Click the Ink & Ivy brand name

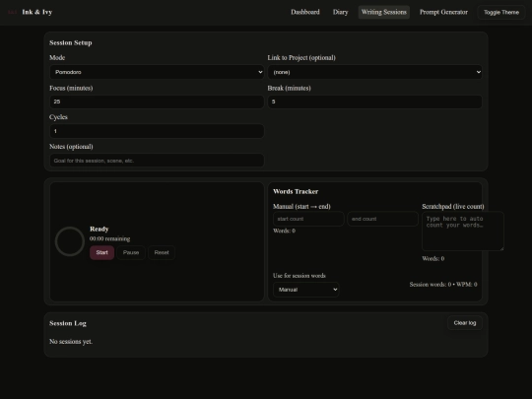pyautogui.click(x=37, y=12)
